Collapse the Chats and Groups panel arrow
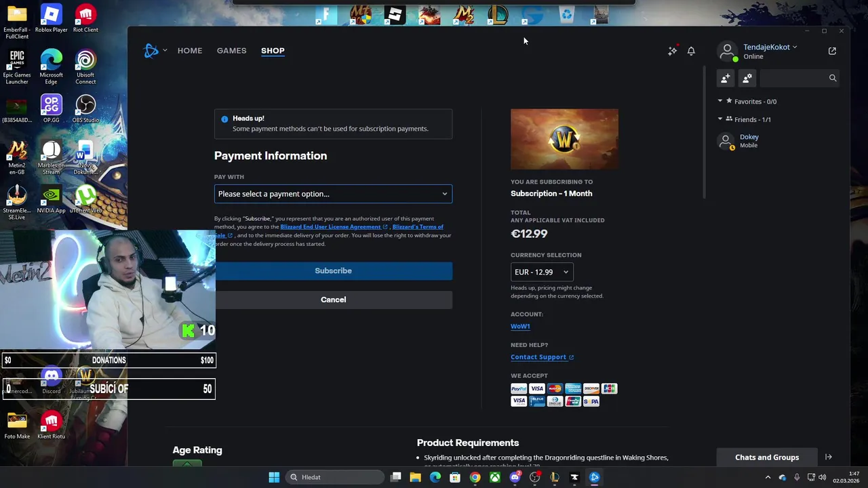The image size is (868, 488). coord(828,457)
